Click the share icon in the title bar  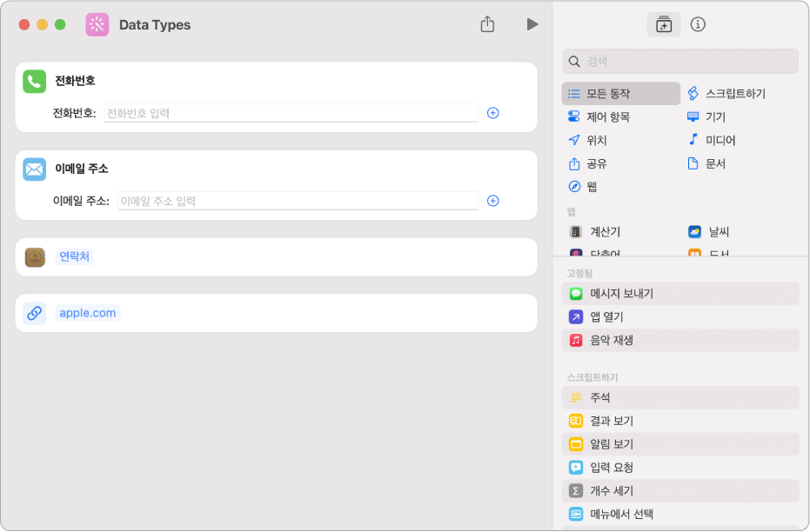click(487, 23)
